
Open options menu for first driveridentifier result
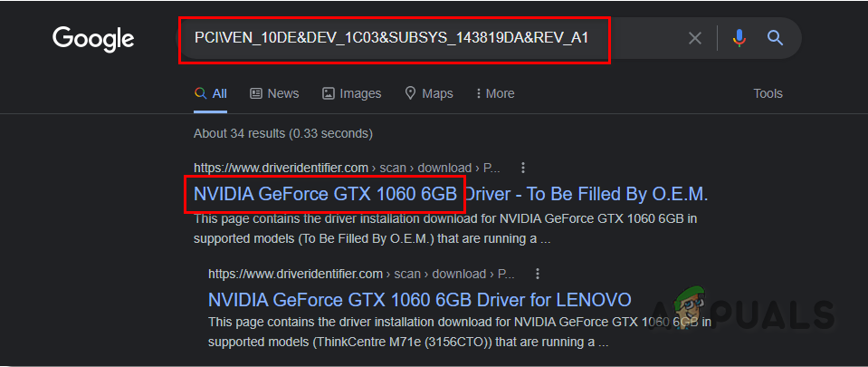coord(523,168)
